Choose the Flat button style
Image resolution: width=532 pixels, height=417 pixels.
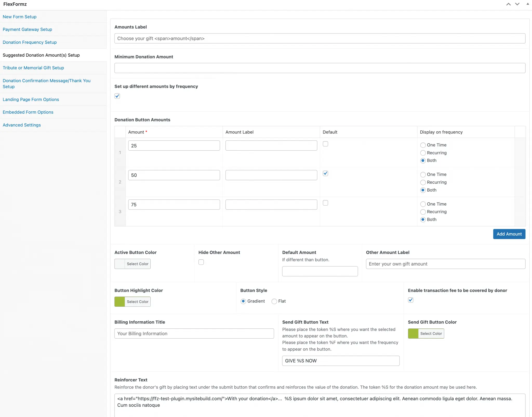coord(274,301)
